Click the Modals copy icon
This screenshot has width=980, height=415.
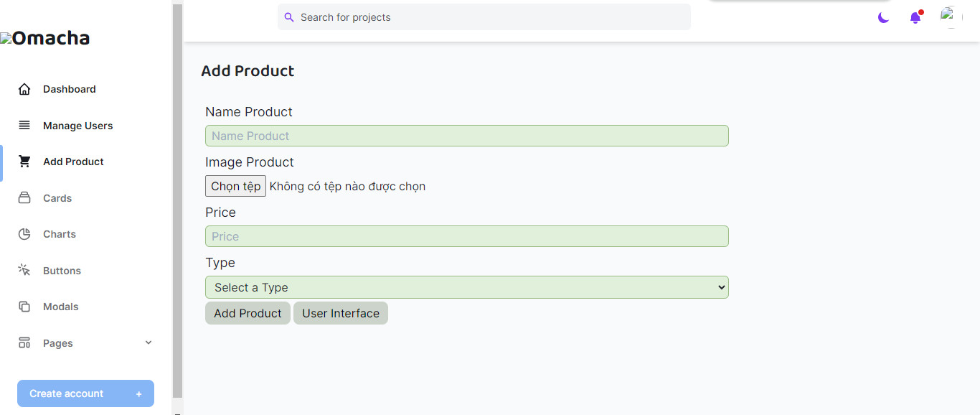pos(24,307)
